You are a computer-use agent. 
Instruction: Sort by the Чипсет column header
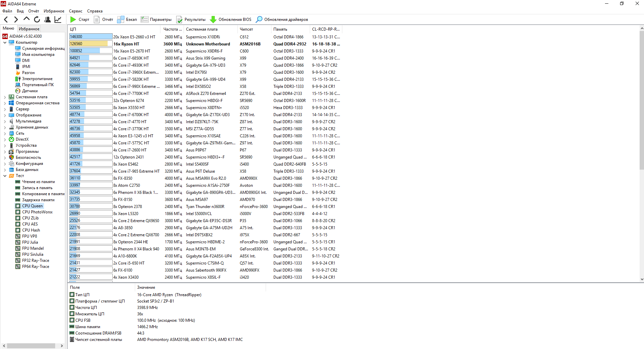(x=254, y=29)
